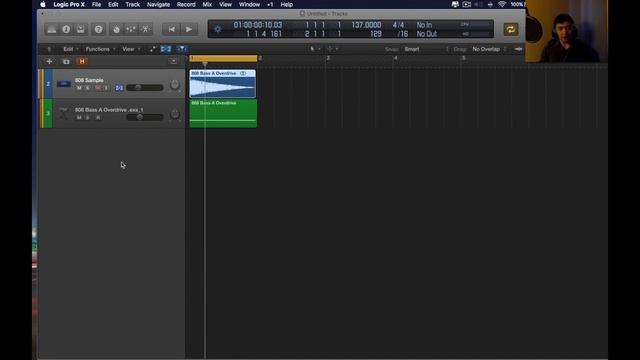Open the Snap Smart popup menu
640x360 pixels.
point(426,49)
